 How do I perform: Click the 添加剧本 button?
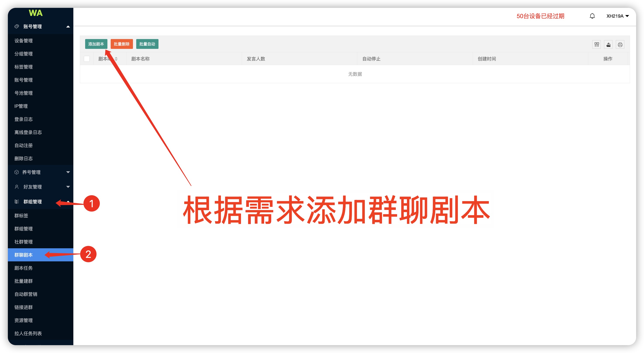click(96, 44)
